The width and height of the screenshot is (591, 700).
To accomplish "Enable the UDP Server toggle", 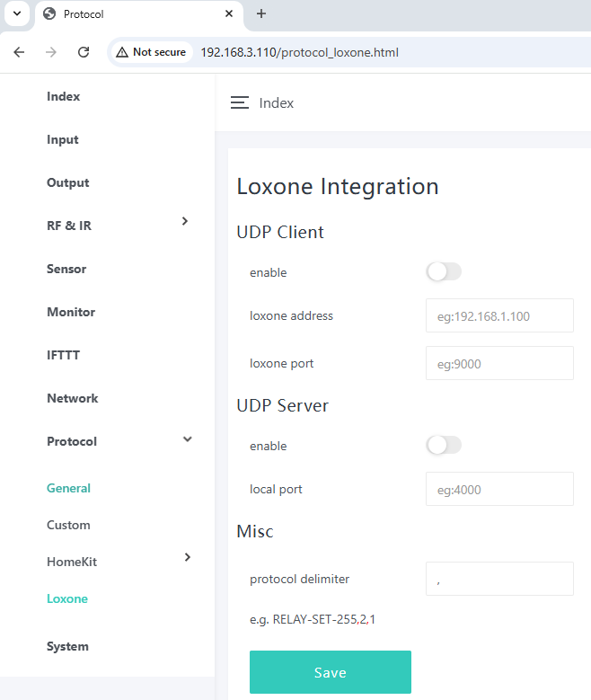I will [444, 446].
